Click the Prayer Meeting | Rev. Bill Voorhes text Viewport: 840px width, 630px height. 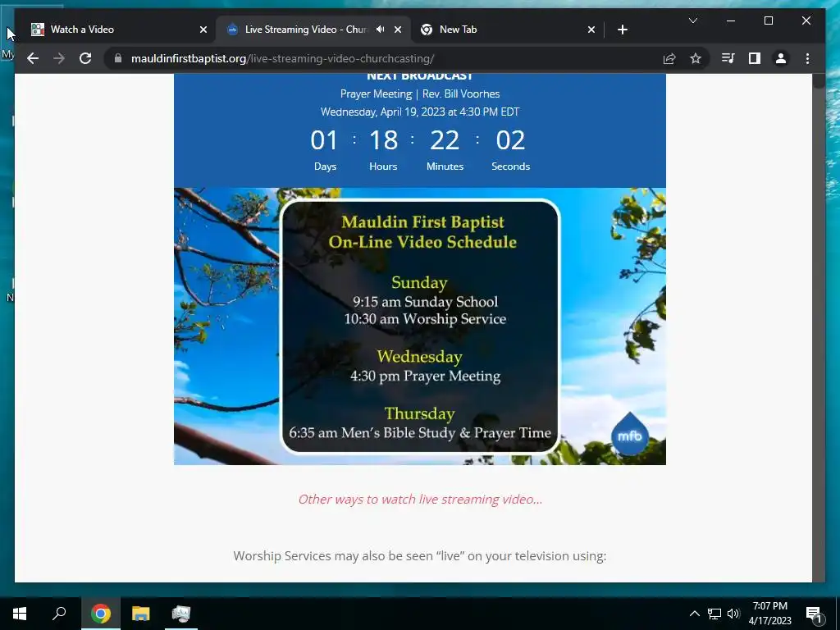(x=420, y=94)
